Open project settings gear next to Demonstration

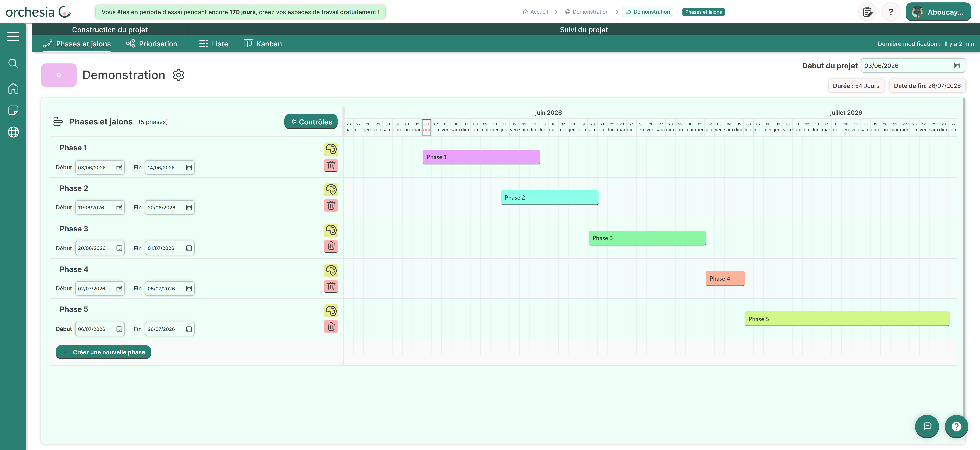[178, 75]
